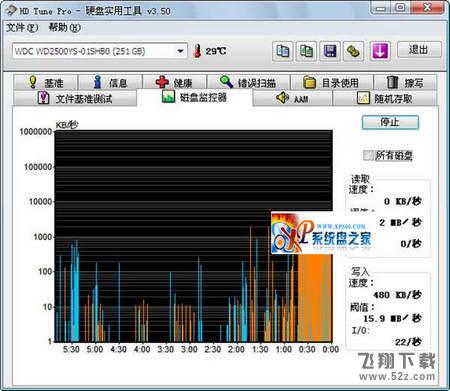
Task: Click the red thermometer temperature icon
Action: coord(197,51)
